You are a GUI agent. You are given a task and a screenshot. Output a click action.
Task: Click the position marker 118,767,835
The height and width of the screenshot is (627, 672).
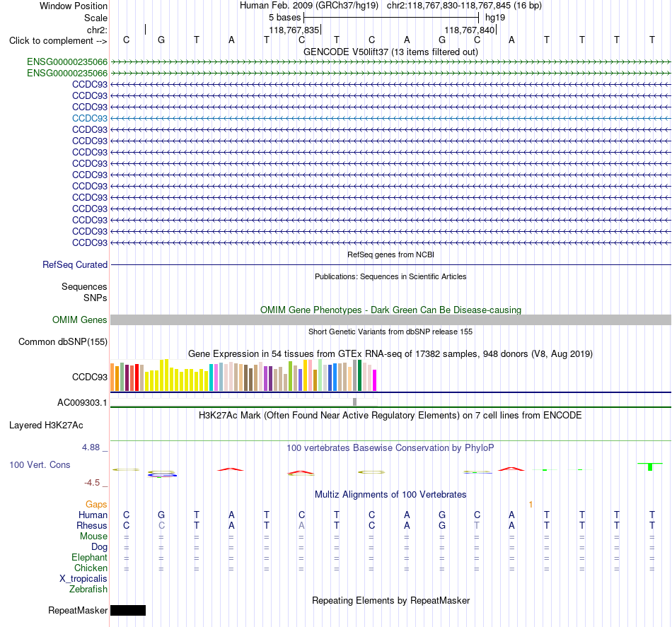pyautogui.click(x=294, y=30)
